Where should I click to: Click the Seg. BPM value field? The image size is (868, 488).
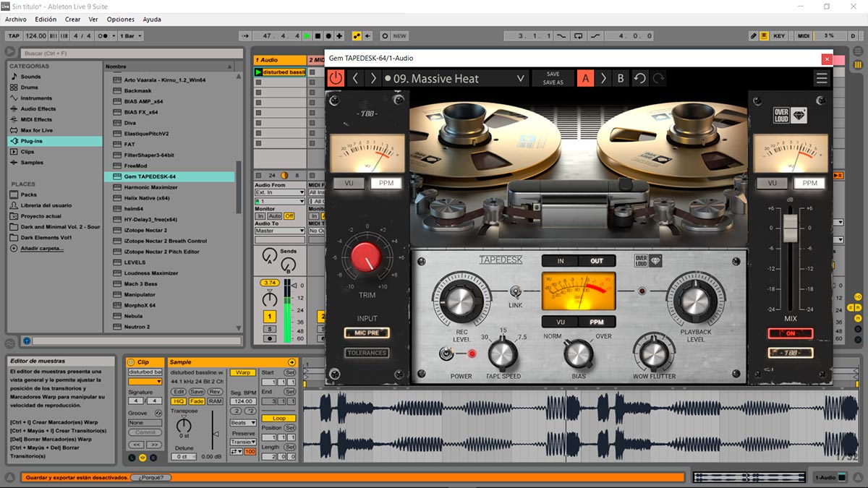click(x=243, y=401)
